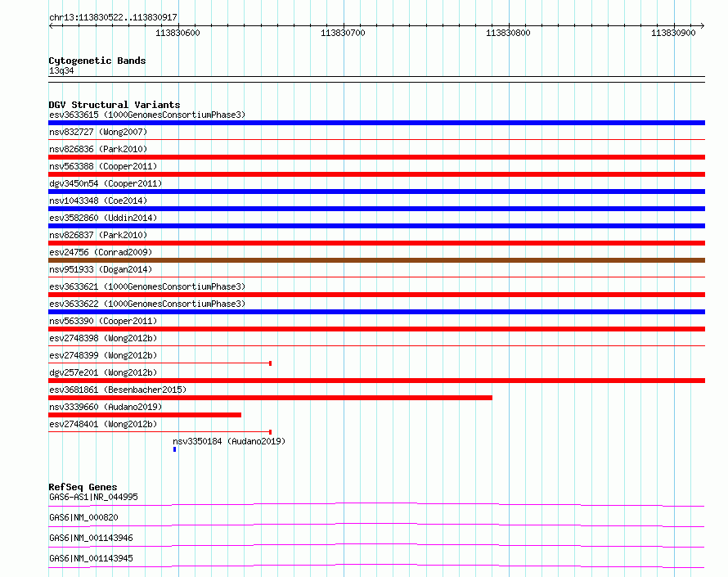Select the dgv257e201 (Wong2012b) label
Viewport: 728px width, 577px height.
point(103,372)
